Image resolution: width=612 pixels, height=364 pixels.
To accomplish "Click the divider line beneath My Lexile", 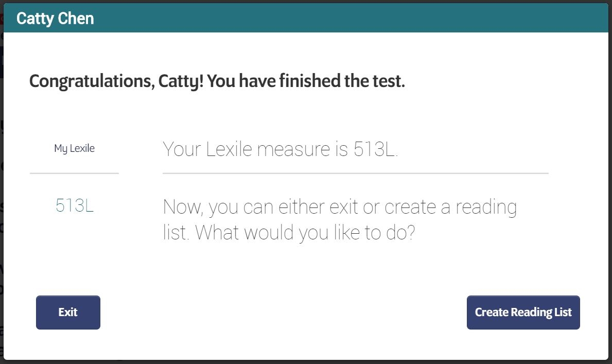I will click(x=74, y=174).
